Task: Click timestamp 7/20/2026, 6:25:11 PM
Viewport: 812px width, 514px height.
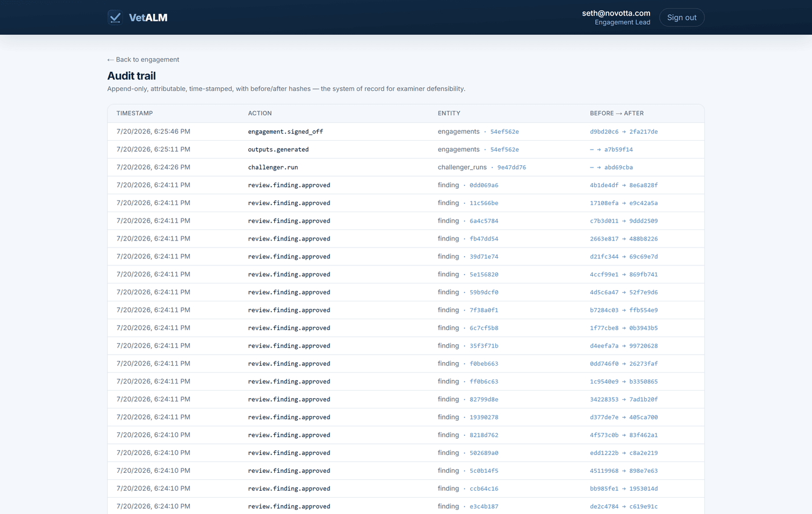Action: tap(153, 150)
